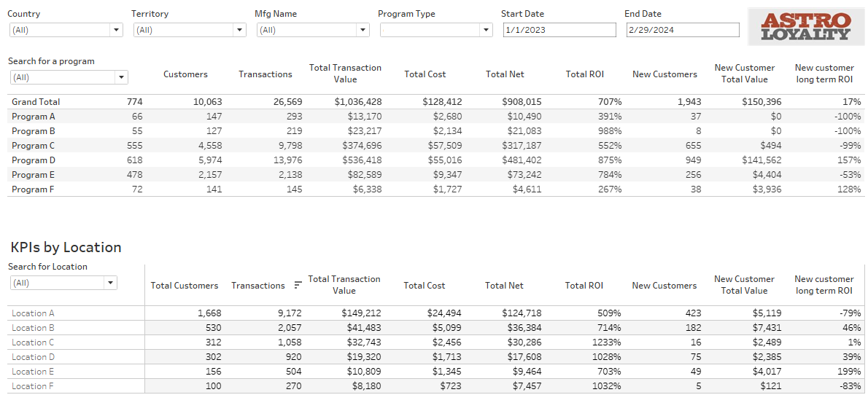
Task: Click the sort icon beside Transactions
Action: (298, 286)
